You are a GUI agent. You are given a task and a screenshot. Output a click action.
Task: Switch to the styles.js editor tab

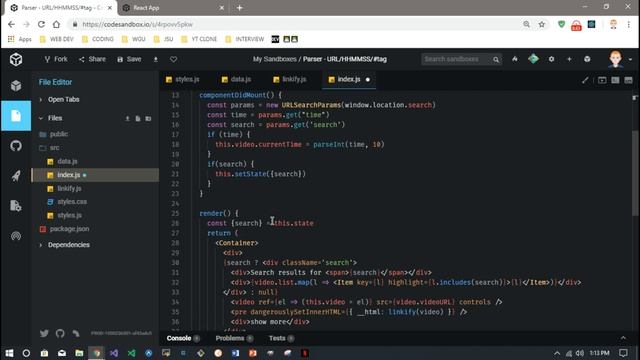click(183, 79)
